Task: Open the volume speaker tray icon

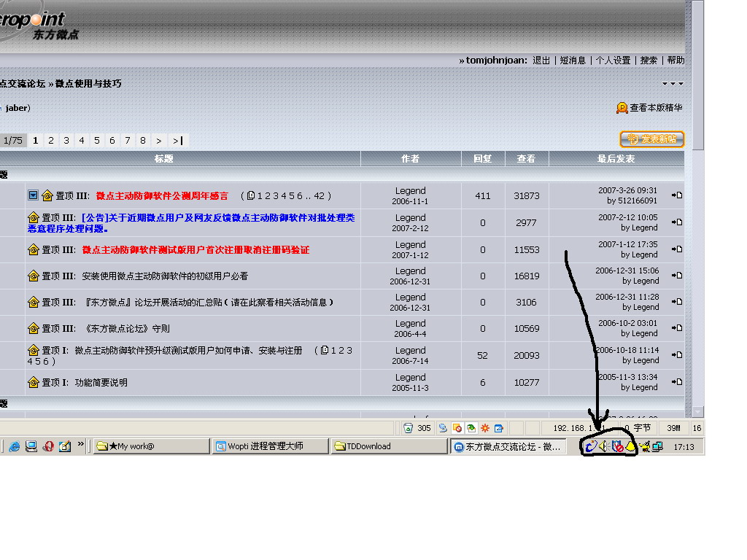Action: [x=603, y=447]
